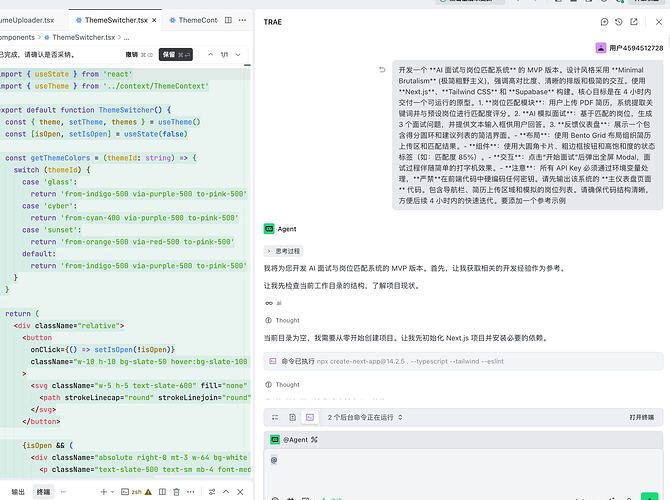Open the terminal panel settings sliders icon
670x500 pixels.
212,492
